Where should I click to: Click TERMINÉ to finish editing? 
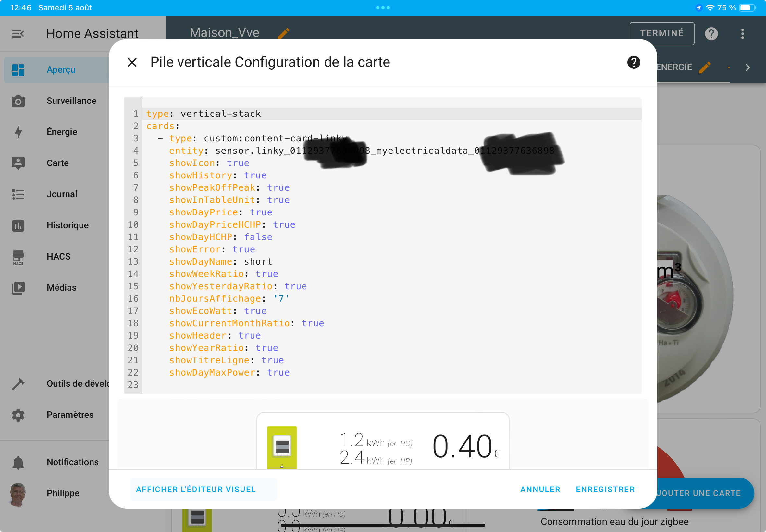click(x=661, y=34)
